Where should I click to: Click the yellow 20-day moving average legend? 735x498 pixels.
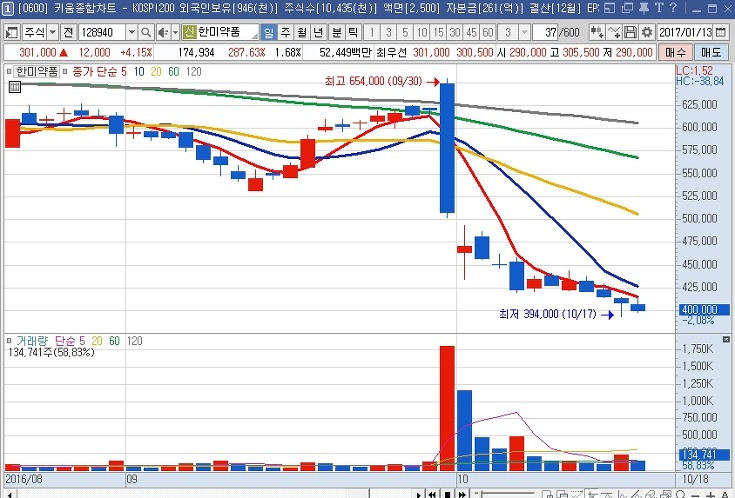click(x=156, y=72)
